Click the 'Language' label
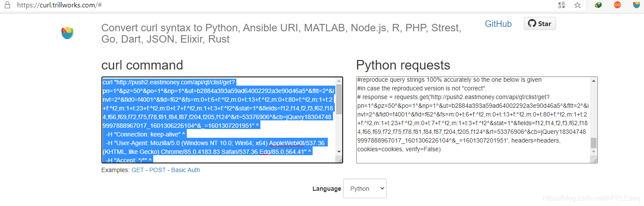Viewport: 644px width, 206px height. tap(327, 189)
